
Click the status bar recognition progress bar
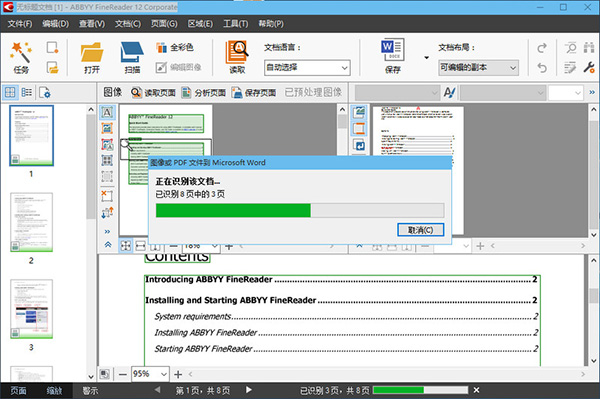[421, 390]
